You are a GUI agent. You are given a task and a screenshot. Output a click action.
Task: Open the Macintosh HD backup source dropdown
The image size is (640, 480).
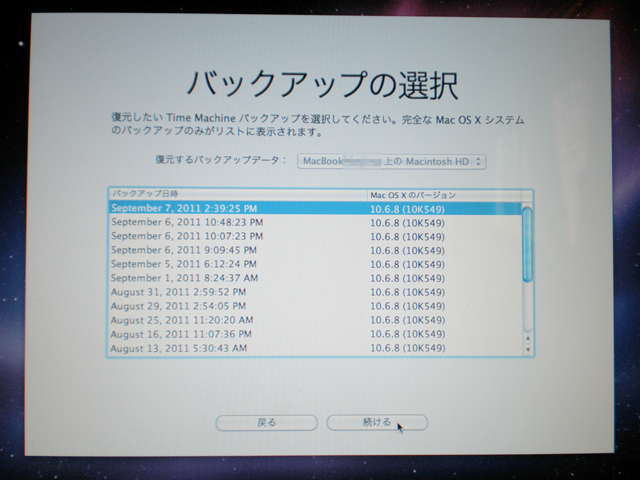coord(392,161)
